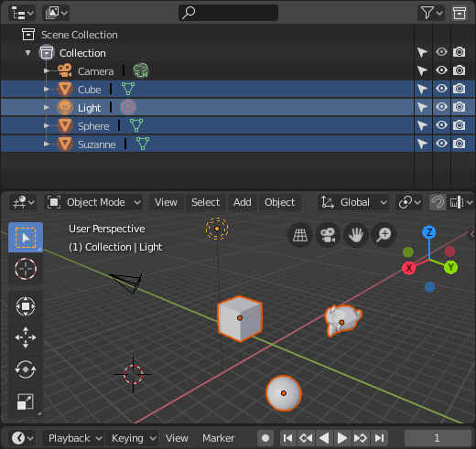Select the Scale tool in toolbar
This screenshot has height=449, width=476.
(26, 401)
